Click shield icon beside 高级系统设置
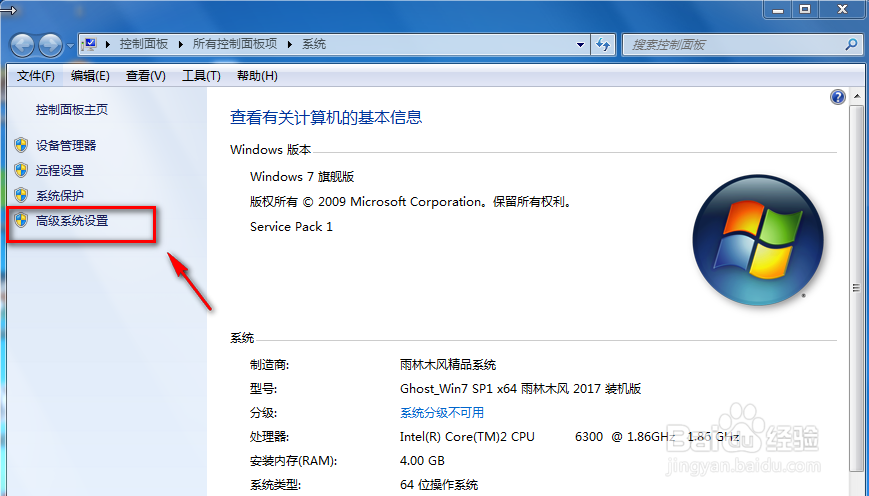The height and width of the screenshot is (496, 869). [22, 220]
